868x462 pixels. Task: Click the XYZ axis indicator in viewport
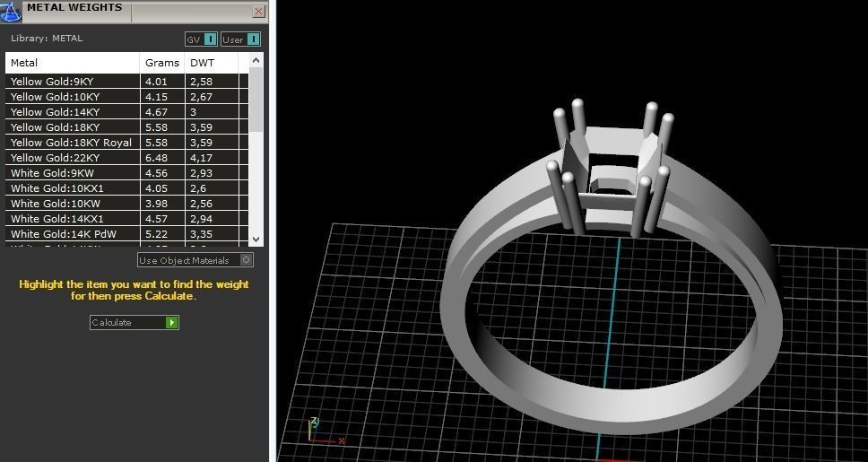[x=325, y=431]
